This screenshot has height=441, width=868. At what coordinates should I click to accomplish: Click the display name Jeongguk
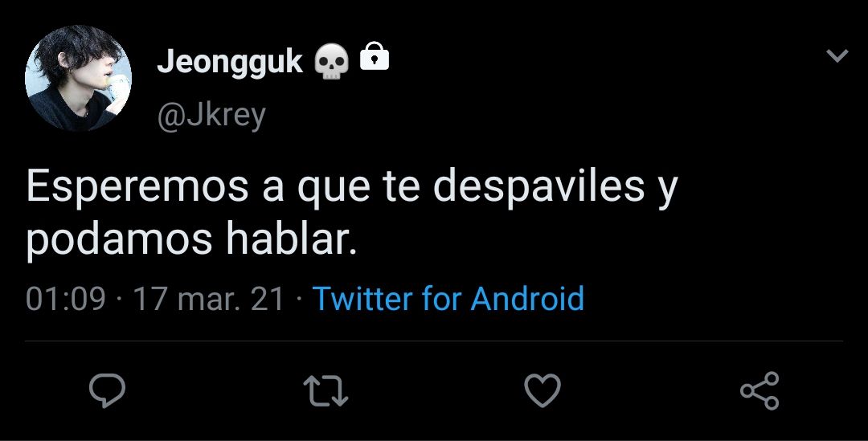pyautogui.click(x=231, y=62)
